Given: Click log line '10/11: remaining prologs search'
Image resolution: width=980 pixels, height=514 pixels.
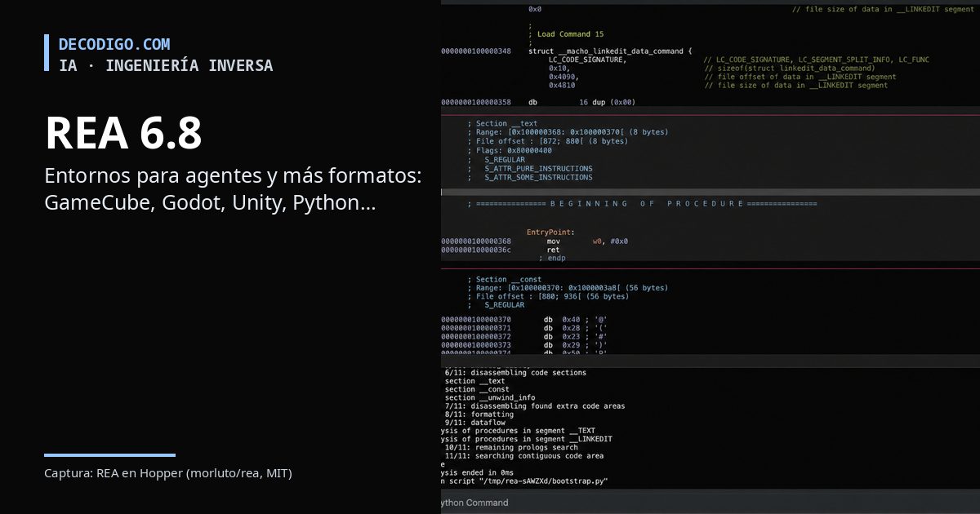Looking at the screenshot, I should point(511,447).
